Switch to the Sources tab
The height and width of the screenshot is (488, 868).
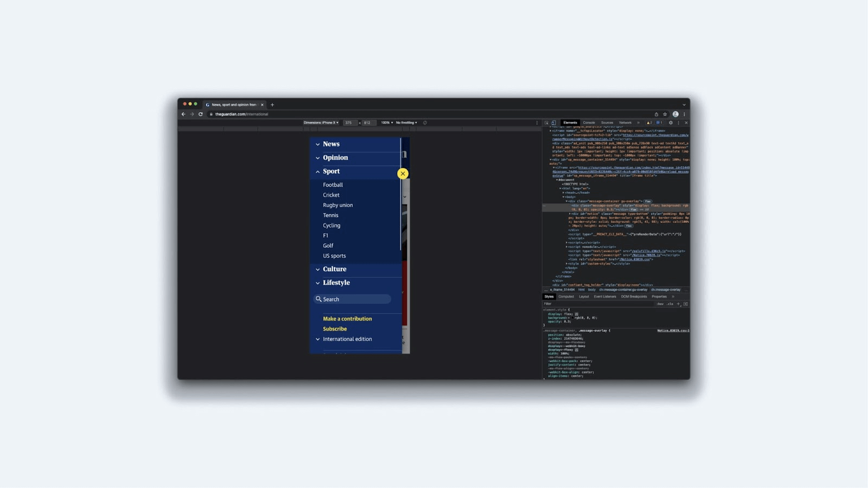coord(607,123)
